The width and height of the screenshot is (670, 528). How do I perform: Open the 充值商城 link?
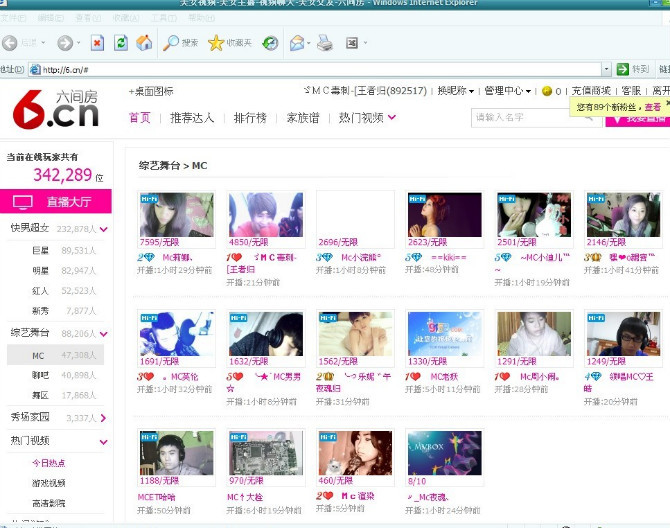click(x=591, y=91)
